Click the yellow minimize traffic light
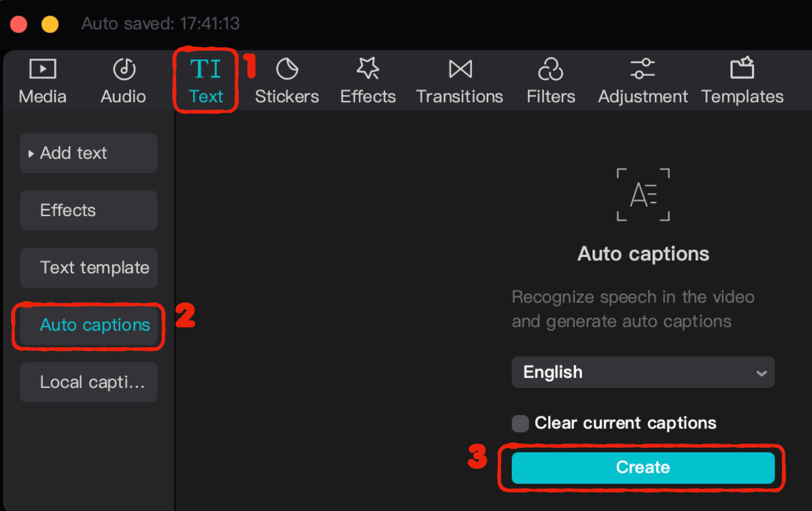 50,24
